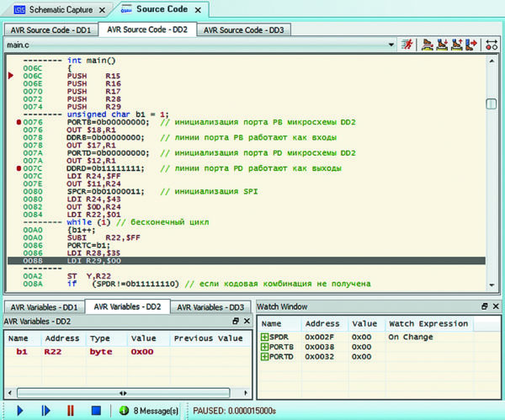
Task: Open AVR Variables - DD3 tab
Action: pyautogui.click(x=210, y=307)
